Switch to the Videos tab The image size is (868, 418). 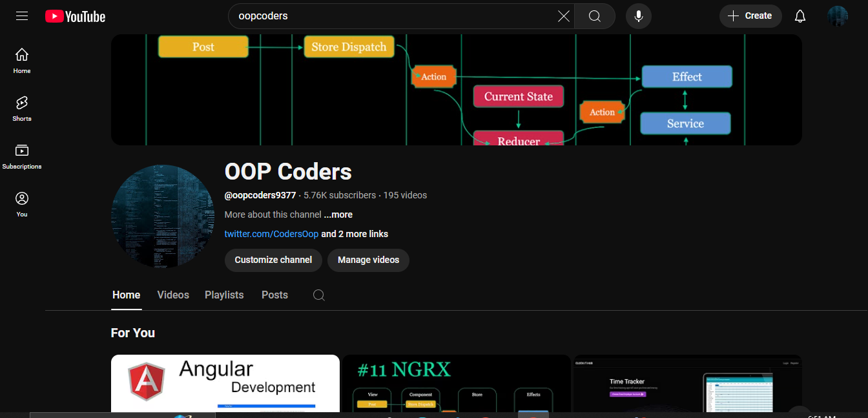coord(173,295)
